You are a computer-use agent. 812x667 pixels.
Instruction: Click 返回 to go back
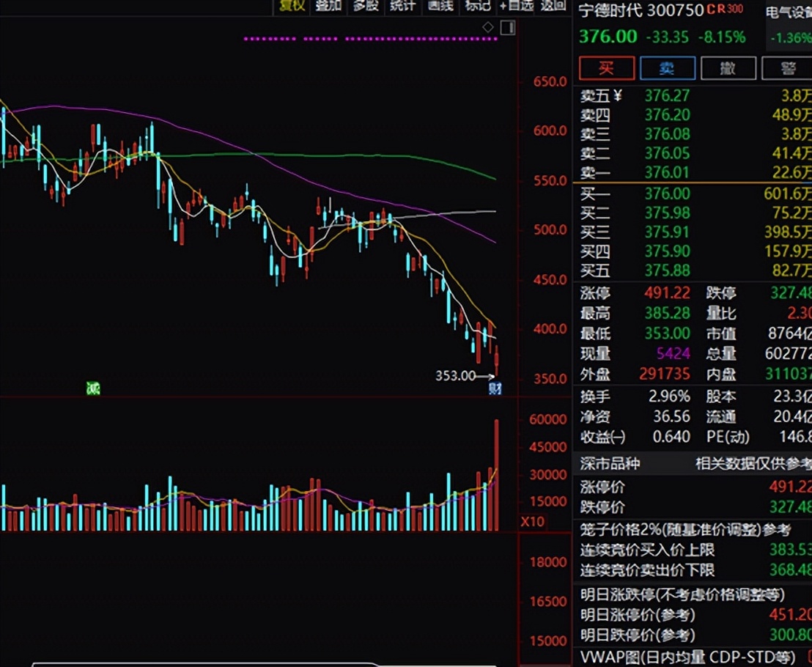tap(554, 6)
